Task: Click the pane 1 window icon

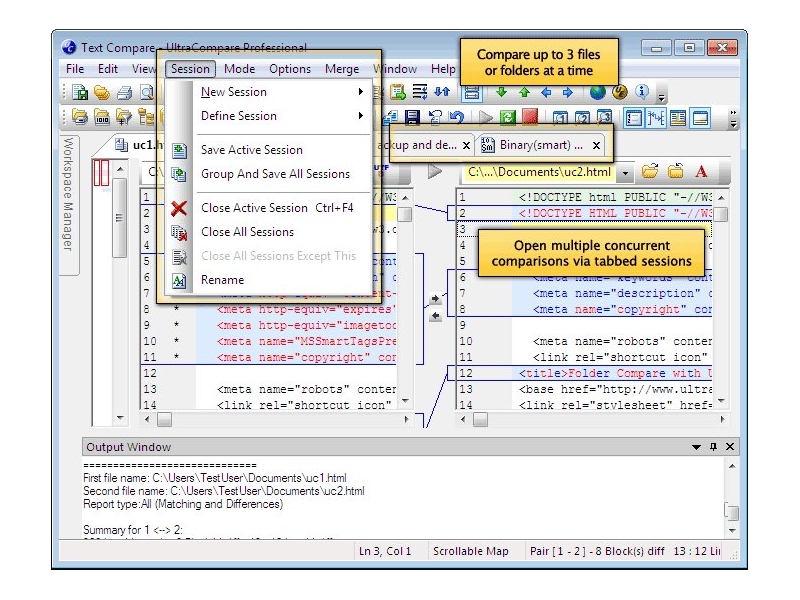Action: (x=560, y=117)
